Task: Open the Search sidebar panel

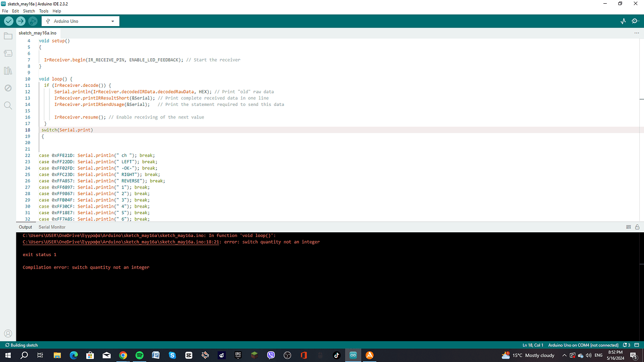Action: point(8,105)
